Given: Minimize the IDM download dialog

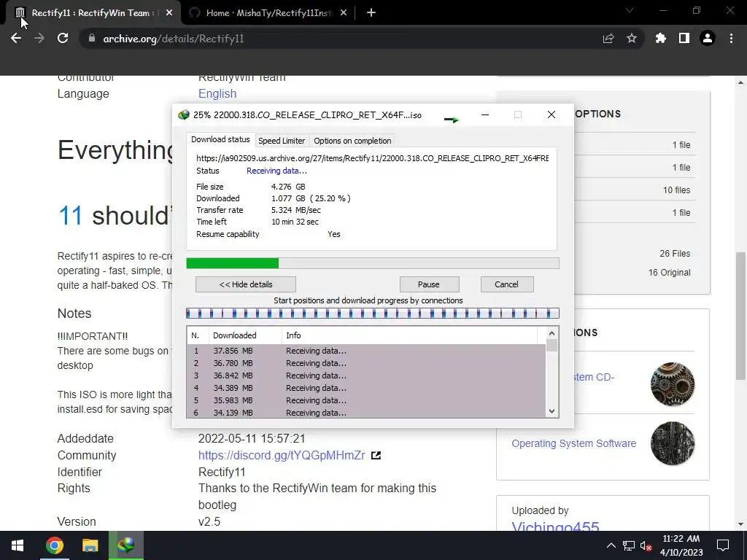Looking at the screenshot, I should 485,114.
